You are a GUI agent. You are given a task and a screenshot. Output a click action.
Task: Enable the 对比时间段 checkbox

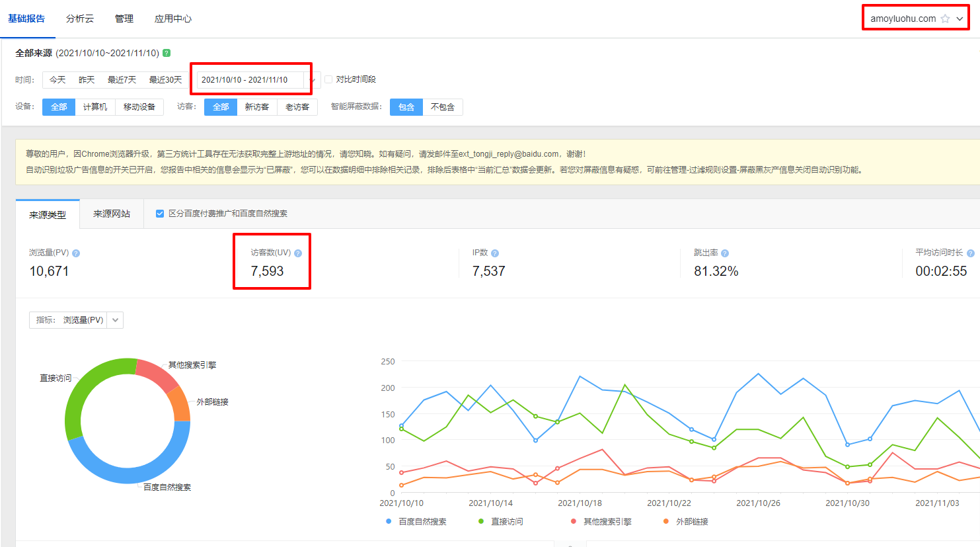pos(328,79)
